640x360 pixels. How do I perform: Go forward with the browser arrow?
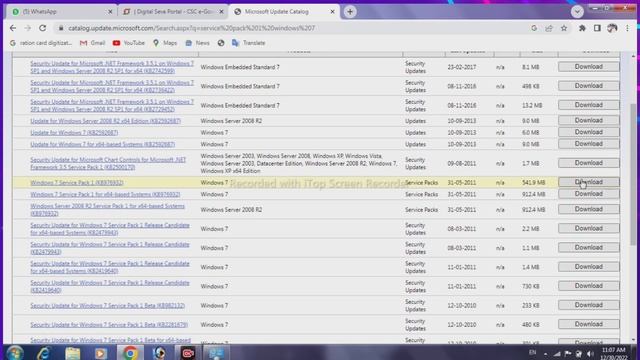pos(27,28)
